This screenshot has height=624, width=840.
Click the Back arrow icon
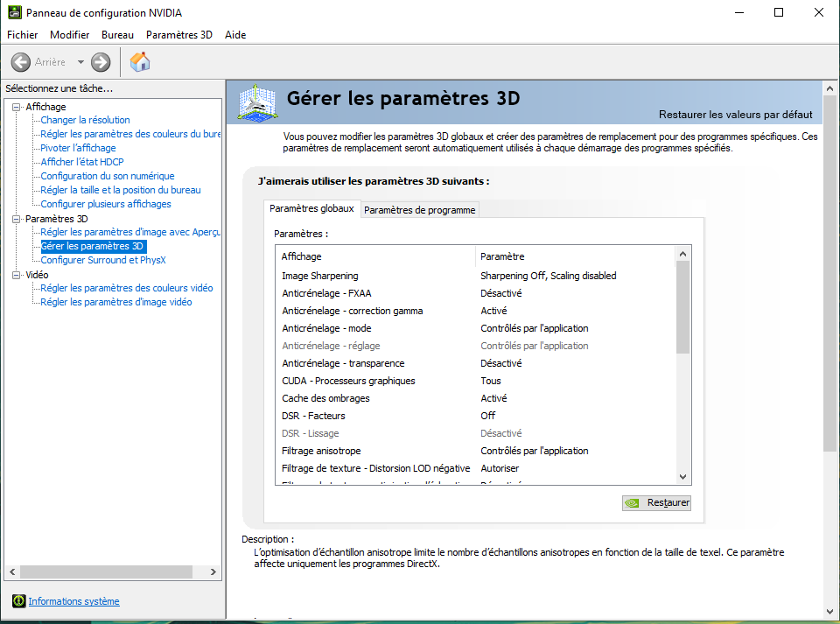(x=21, y=62)
